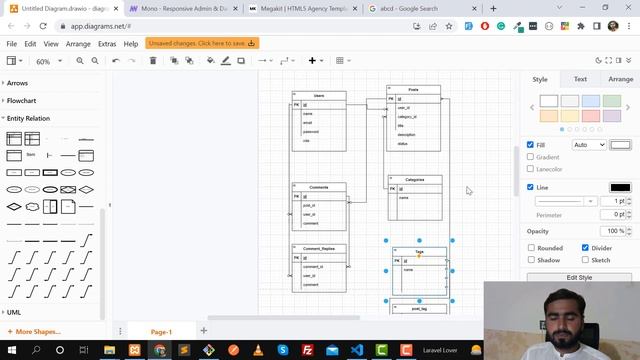Open the Edit menu
The width and height of the screenshot is (640, 360).
click(x=30, y=44)
